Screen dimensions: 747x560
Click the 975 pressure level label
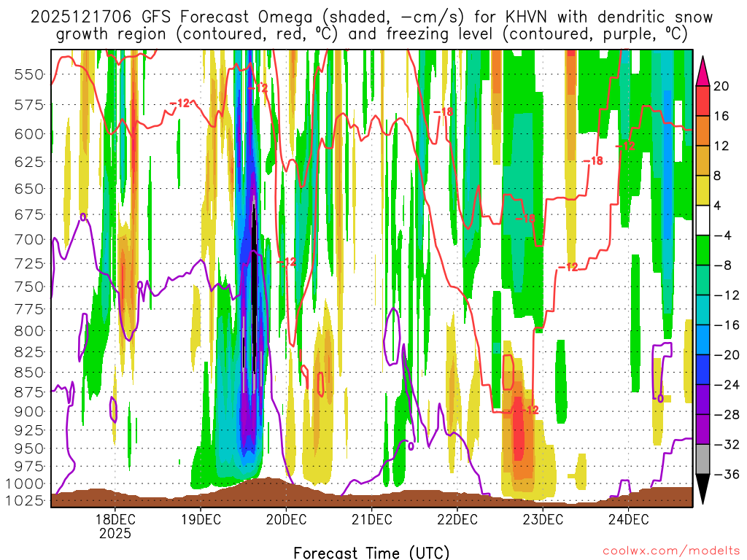coord(29,466)
